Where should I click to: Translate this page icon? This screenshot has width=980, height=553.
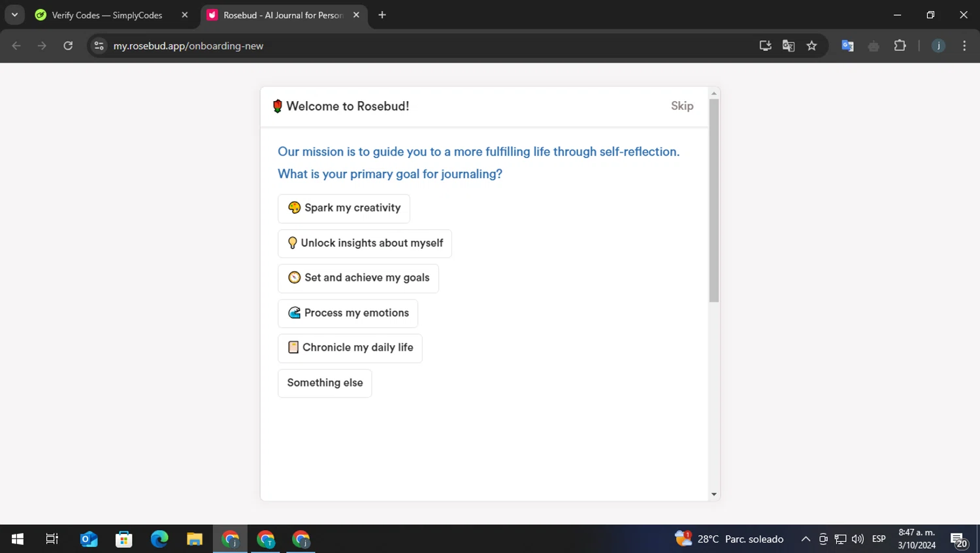(789, 46)
